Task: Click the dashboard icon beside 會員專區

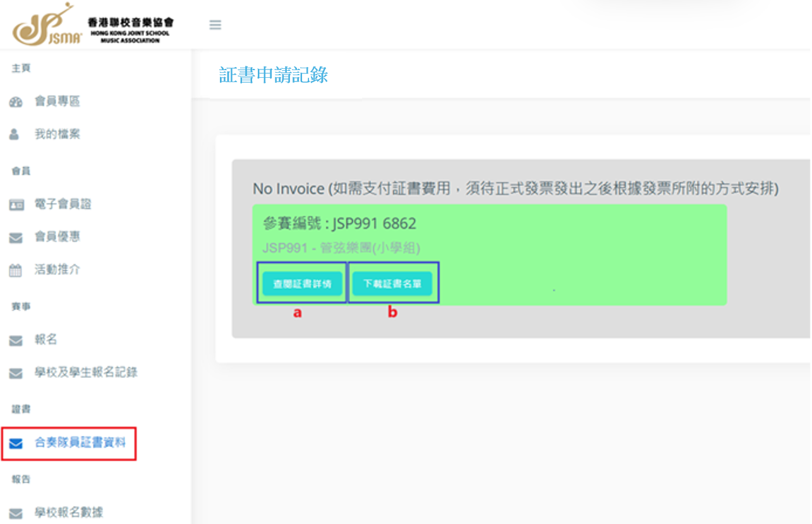Action: 16,102
